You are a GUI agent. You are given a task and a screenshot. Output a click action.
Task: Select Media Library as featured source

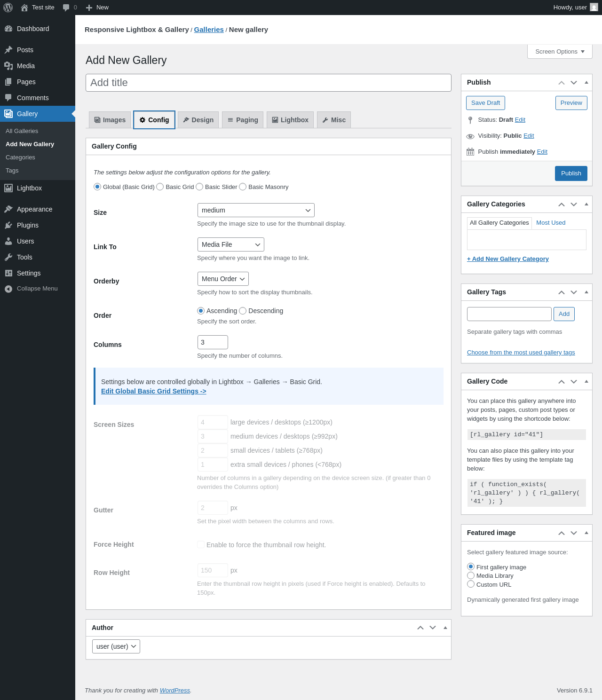coord(471,575)
